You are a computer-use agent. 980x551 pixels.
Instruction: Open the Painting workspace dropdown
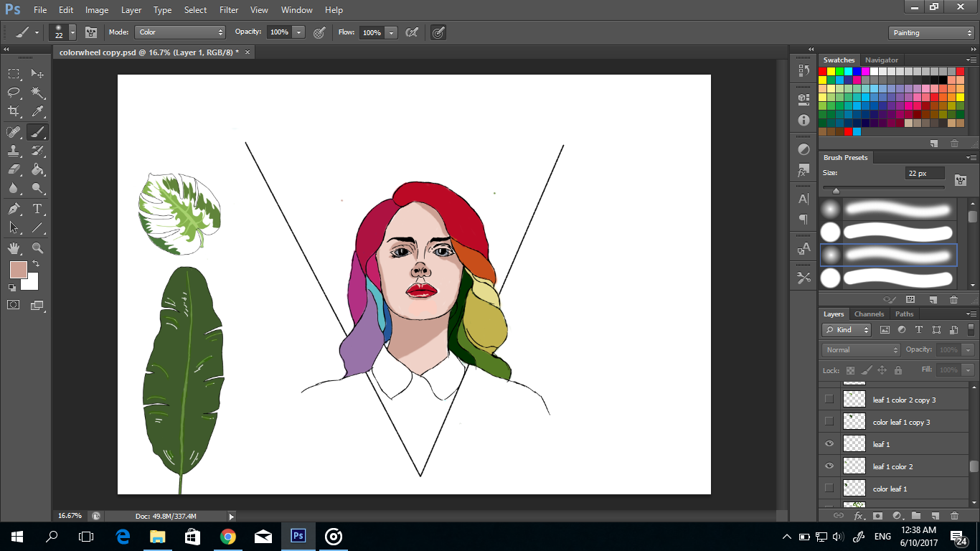(x=930, y=33)
